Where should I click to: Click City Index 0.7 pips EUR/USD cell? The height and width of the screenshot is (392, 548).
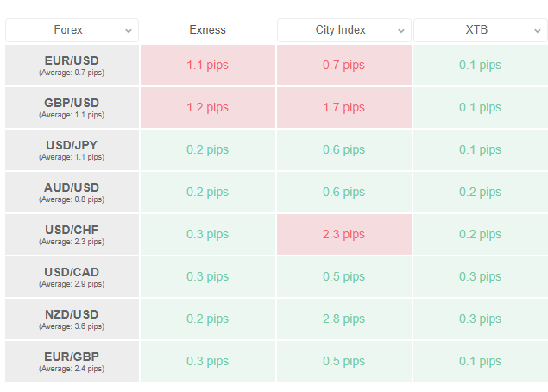click(343, 65)
